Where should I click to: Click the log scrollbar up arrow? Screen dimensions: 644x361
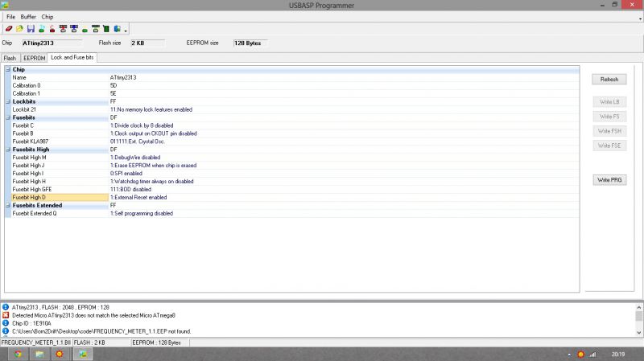coord(639,307)
